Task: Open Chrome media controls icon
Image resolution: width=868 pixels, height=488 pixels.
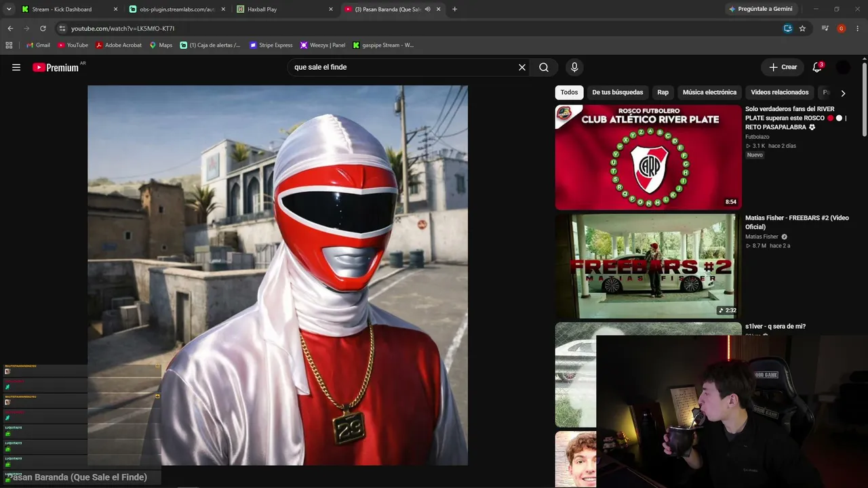Action: (x=825, y=28)
